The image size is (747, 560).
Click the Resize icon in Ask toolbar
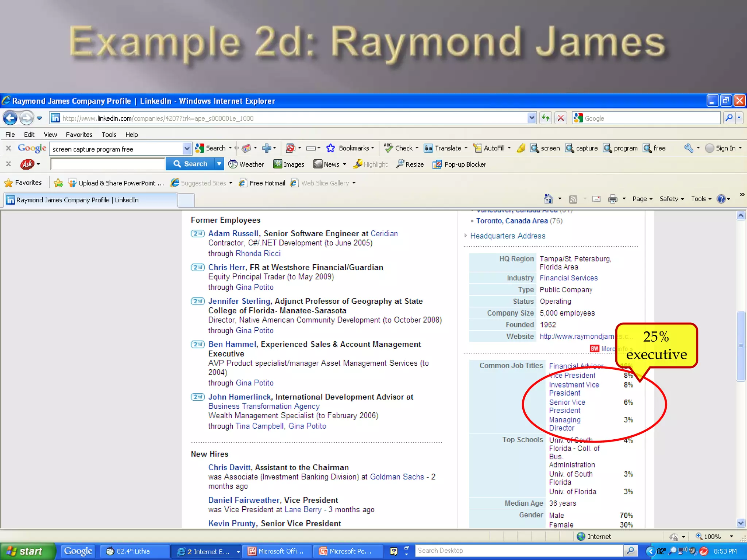(x=400, y=164)
